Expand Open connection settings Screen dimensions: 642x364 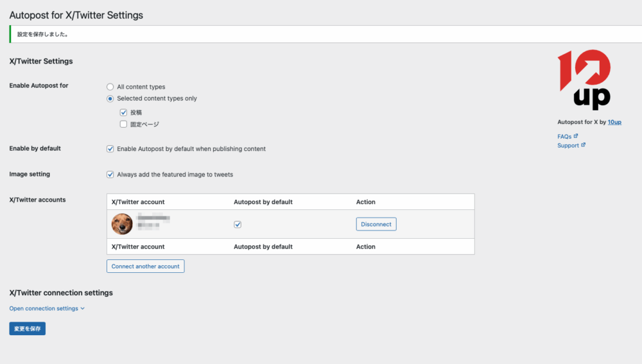pos(44,309)
